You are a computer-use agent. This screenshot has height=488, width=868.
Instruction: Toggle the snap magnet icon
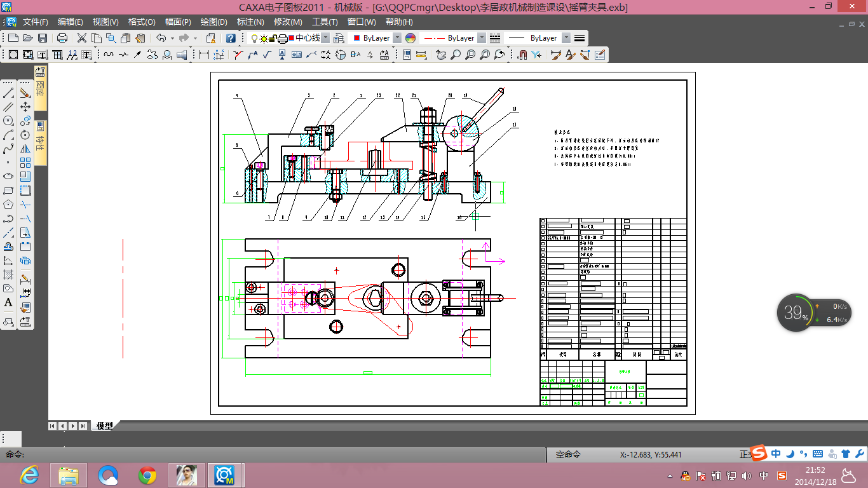tap(522, 55)
